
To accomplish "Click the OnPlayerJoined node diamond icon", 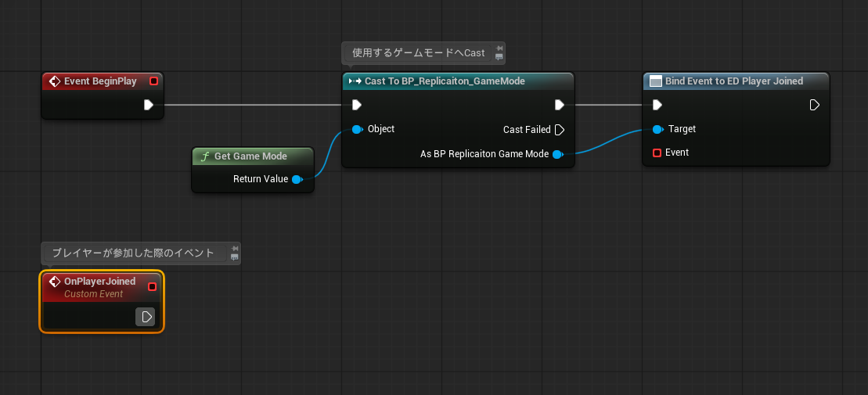I will coord(54,282).
